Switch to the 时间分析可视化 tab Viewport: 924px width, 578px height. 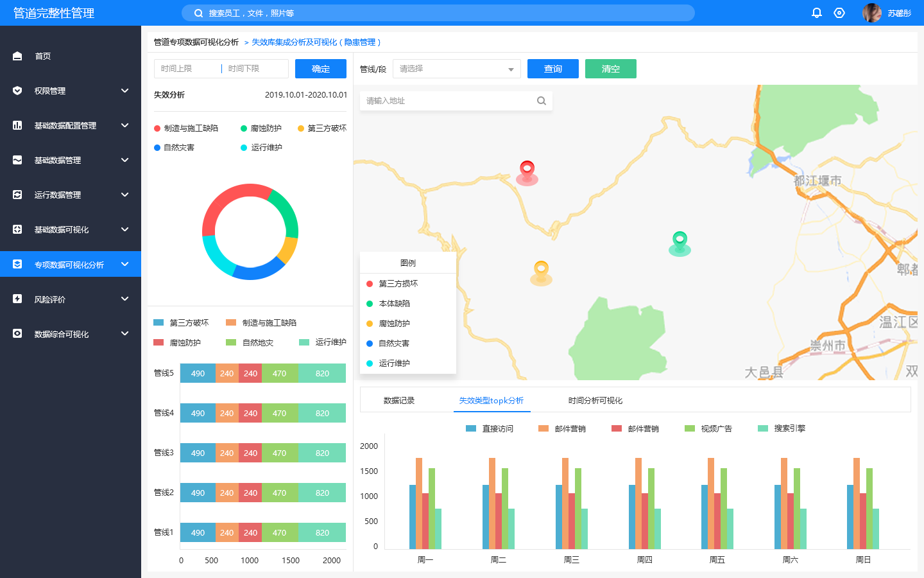point(595,401)
